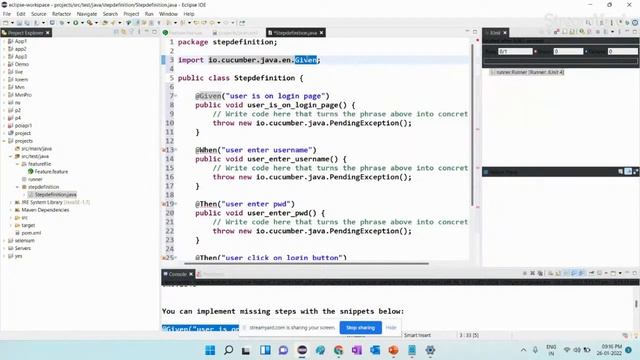Click the Save All toolbar icon
The width and height of the screenshot is (640, 360).
point(27,23)
